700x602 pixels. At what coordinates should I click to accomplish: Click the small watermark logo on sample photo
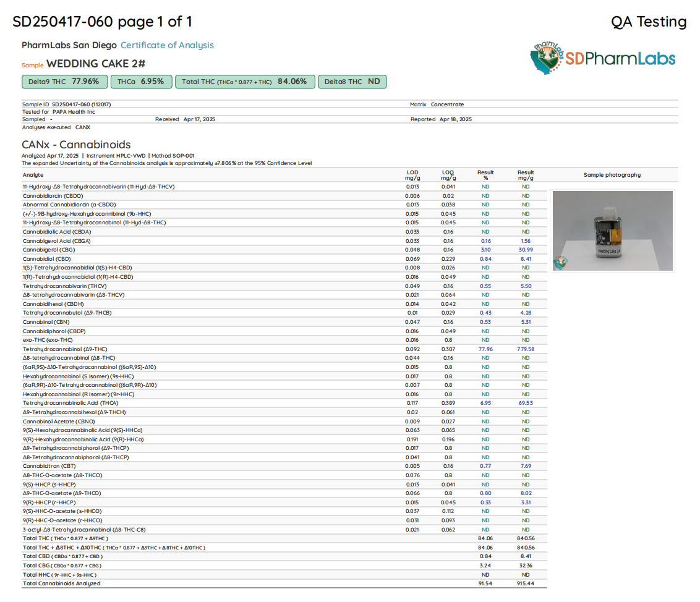tap(560, 262)
